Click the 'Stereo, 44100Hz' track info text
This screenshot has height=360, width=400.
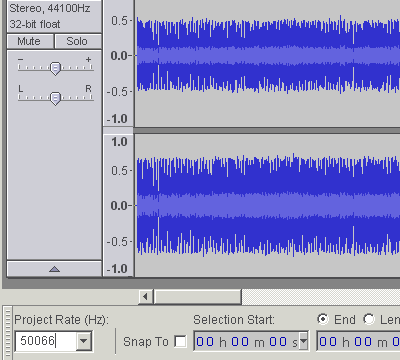point(50,8)
